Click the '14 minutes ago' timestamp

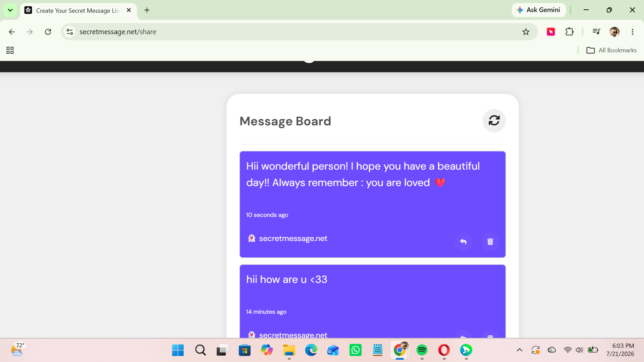point(266,312)
